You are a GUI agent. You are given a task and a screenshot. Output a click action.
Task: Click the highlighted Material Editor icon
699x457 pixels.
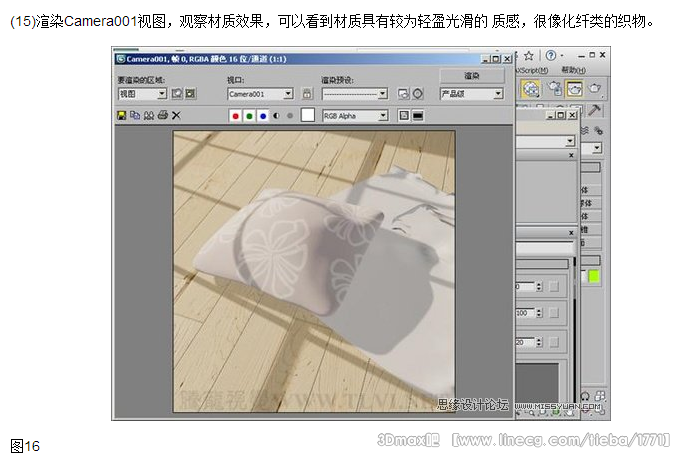point(530,89)
